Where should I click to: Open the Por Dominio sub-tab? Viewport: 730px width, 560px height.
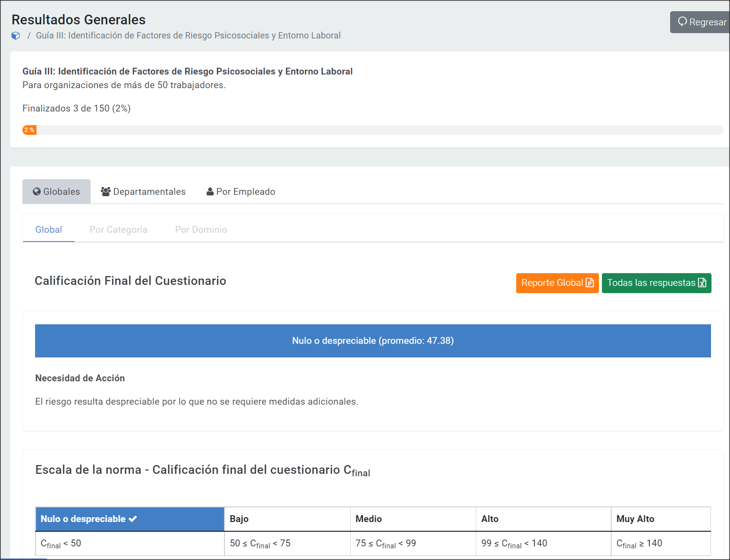201,229
